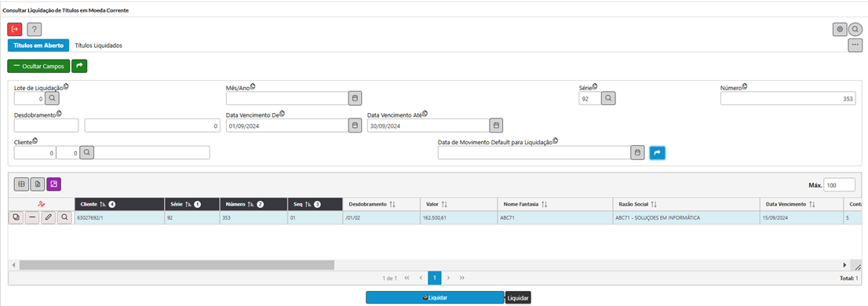The image size is (868, 306).
Task: Open Data Vencimento Até calendar picker
Action: pyautogui.click(x=497, y=126)
